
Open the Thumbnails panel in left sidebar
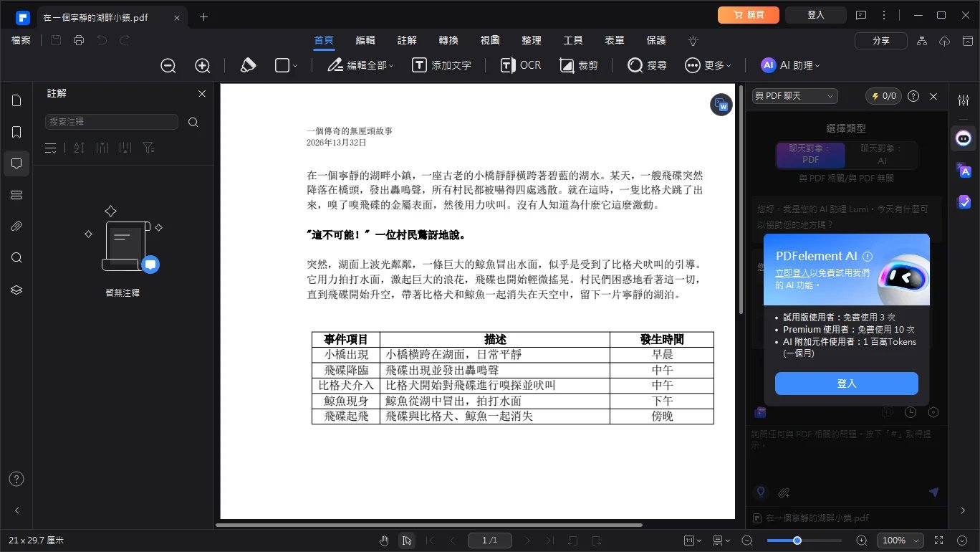click(16, 100)
